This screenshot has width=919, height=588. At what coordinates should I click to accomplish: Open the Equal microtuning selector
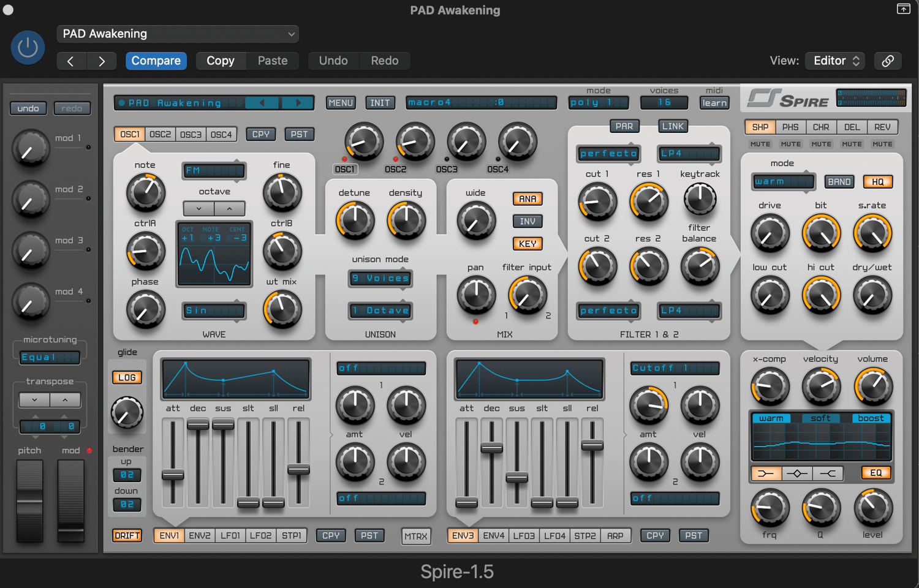(x=50, y=357)
